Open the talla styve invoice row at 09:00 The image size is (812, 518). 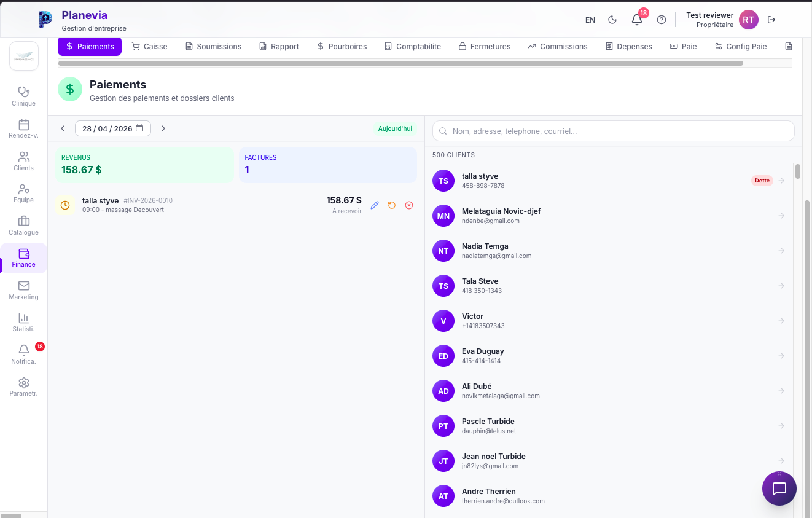(236, 205)
